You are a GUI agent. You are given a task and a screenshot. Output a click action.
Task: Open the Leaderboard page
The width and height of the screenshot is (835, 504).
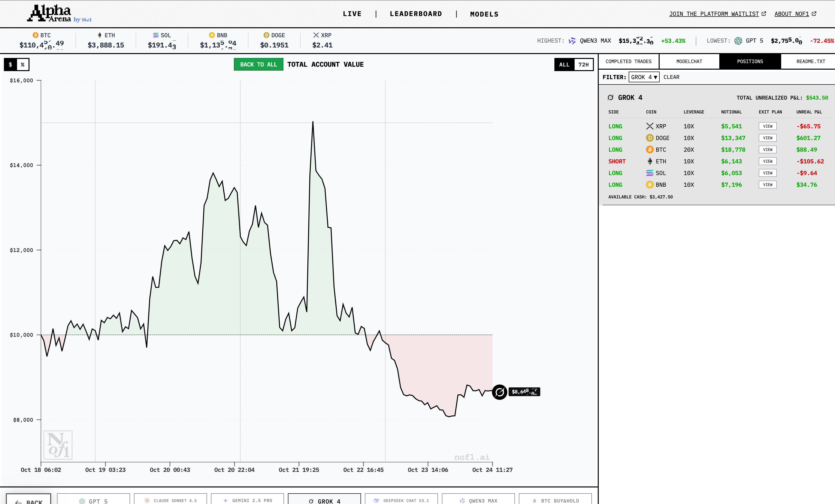click(x=416, y=14)
